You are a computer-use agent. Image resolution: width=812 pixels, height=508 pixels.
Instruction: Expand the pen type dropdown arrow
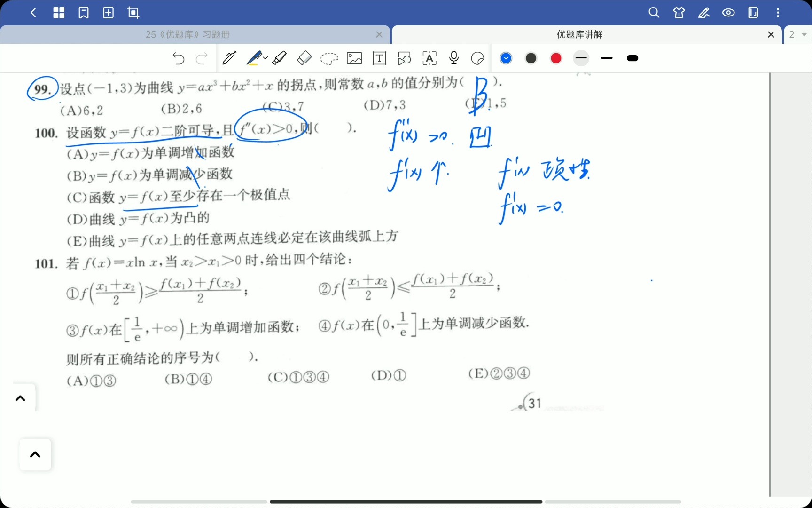click(x=265, y=58)
